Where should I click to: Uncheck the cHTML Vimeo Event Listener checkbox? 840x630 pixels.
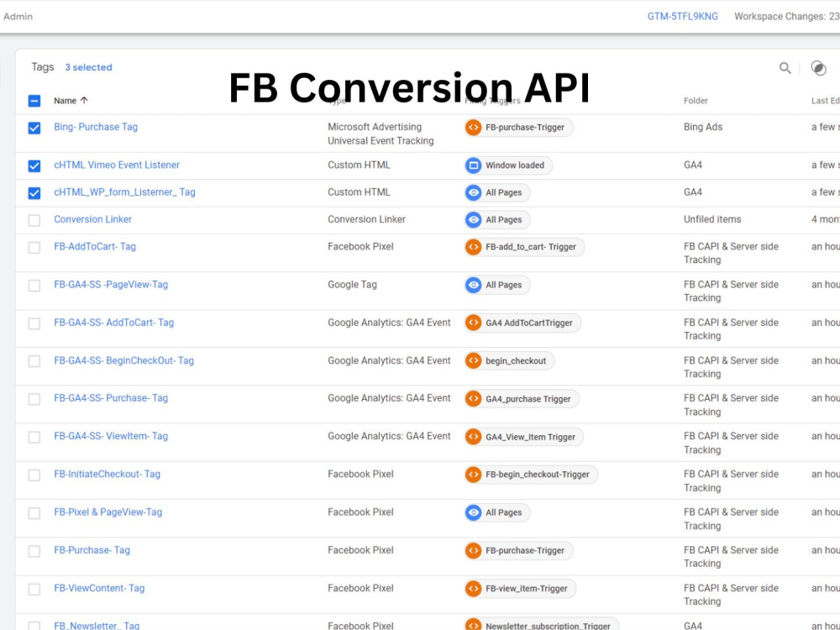tap(34, 166)
